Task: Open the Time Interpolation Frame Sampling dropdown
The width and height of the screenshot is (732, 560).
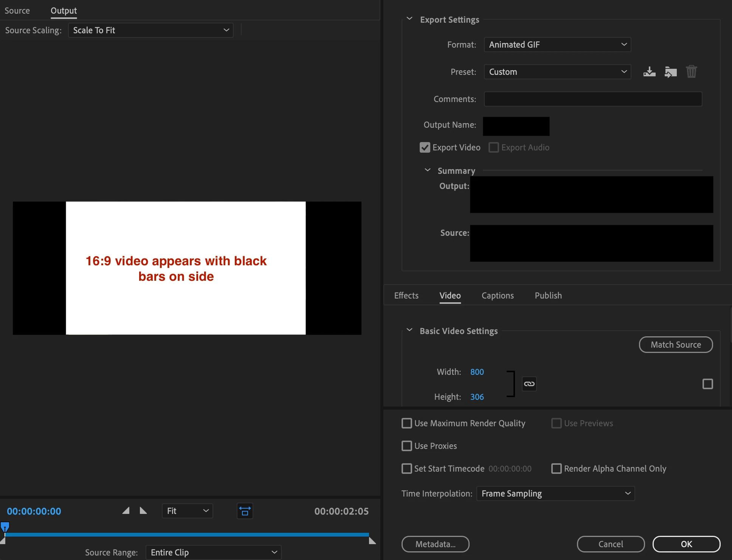Action: 555,493
